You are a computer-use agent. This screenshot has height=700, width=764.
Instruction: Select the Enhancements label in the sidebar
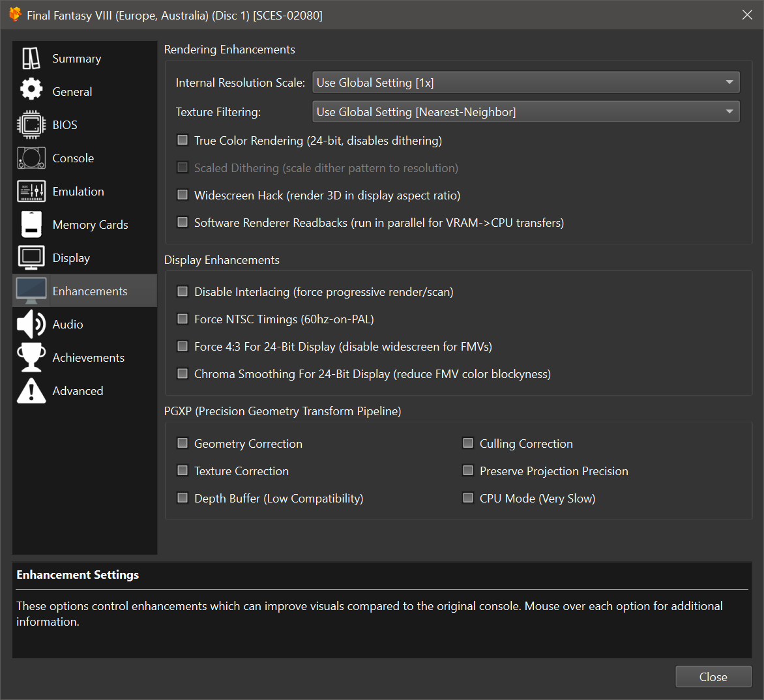pyautogui.click(x=90, y=291)
